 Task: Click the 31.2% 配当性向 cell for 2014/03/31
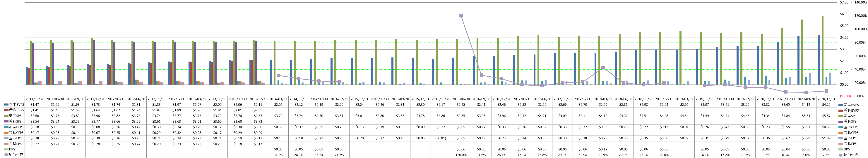pyautogui.click(x=278, y=155)
